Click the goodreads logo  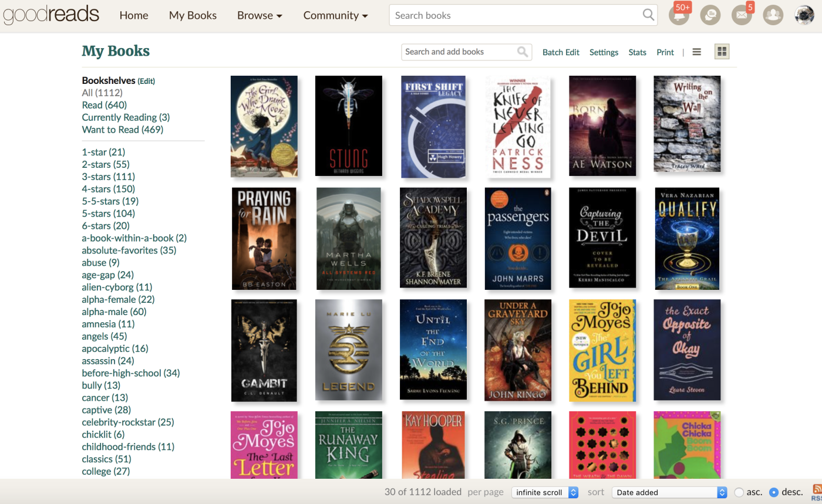tap(51, 15)
